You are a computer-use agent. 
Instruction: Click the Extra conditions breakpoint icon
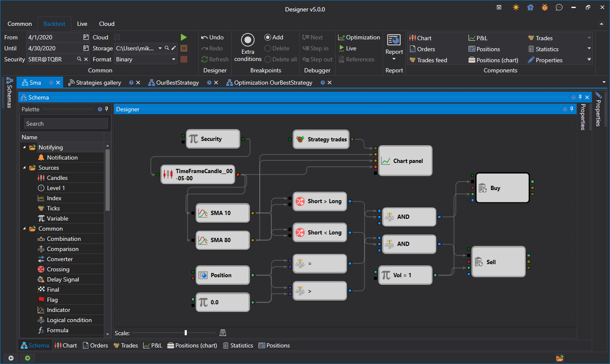point(248,40)
